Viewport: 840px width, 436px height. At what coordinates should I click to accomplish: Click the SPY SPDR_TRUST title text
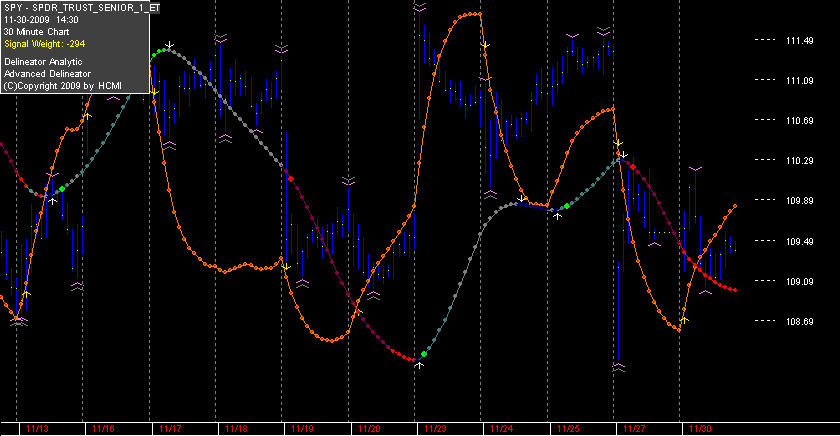click(x=81, y=7)
